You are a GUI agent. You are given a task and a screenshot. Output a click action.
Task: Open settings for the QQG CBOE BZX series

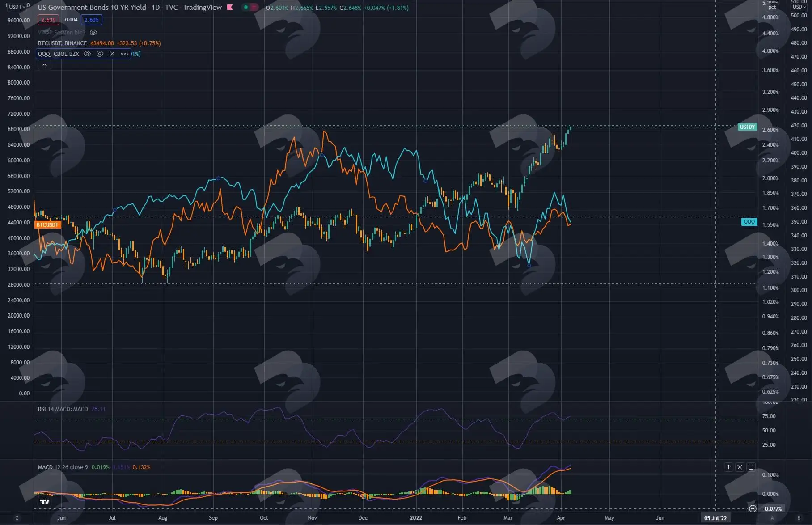point(100,54)
